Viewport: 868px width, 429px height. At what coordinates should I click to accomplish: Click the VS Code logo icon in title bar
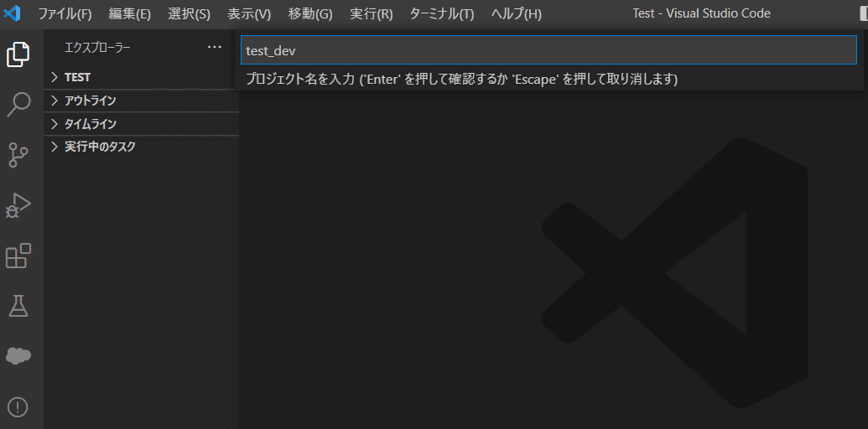coord(13,13)
